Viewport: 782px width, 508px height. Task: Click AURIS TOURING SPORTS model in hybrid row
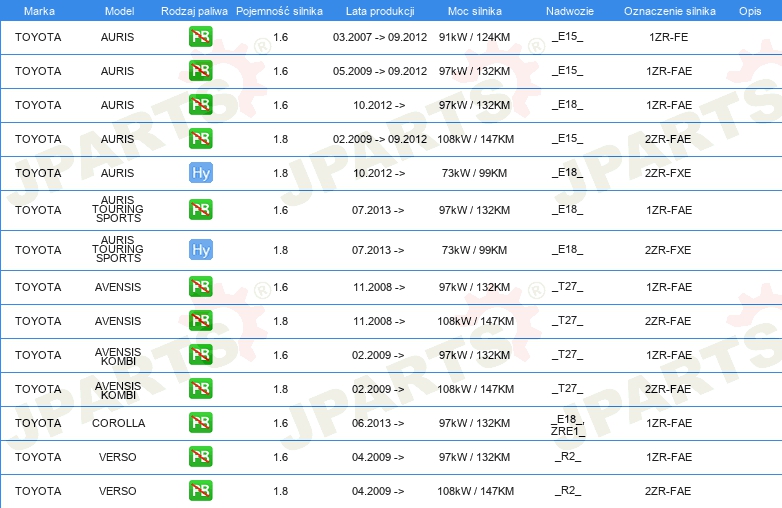(x=118, y=249)
